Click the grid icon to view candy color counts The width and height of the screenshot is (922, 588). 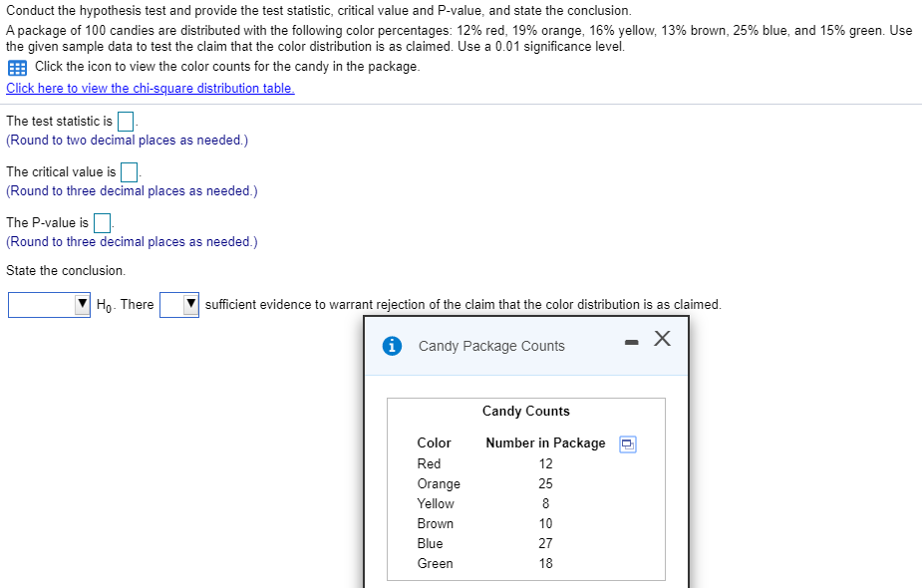tap(15, 67)
